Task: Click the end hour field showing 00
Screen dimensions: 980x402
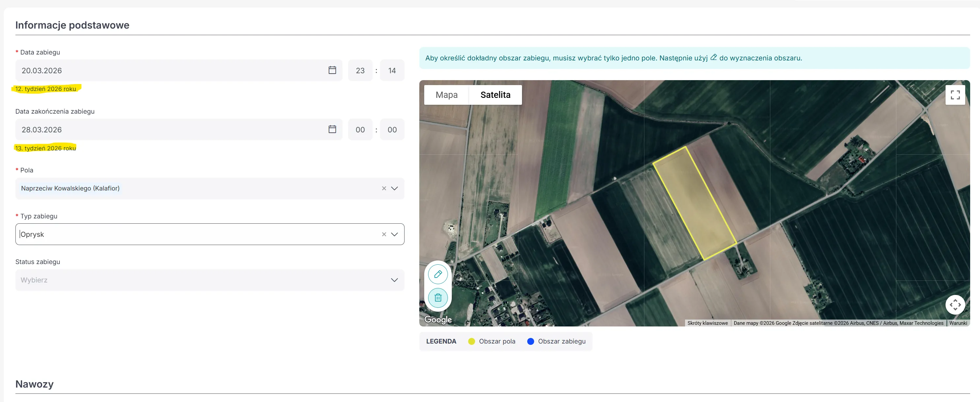Action: [360, 129]
